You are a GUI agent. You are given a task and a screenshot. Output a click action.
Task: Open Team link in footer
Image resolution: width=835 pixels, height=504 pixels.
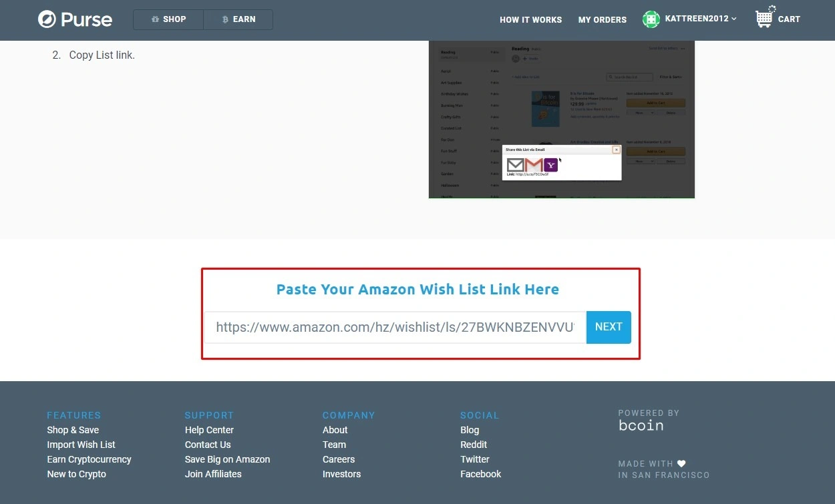334,445
